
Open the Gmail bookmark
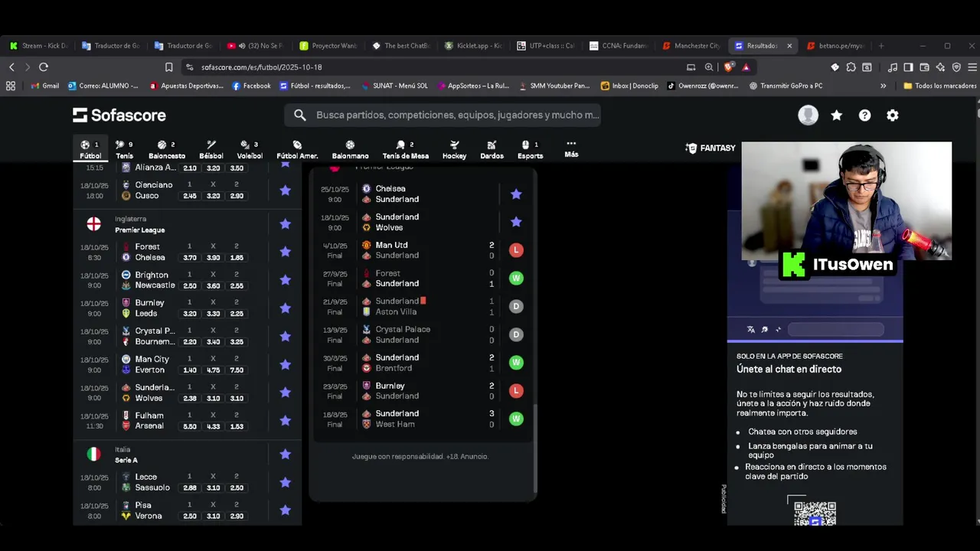point(44,86)
